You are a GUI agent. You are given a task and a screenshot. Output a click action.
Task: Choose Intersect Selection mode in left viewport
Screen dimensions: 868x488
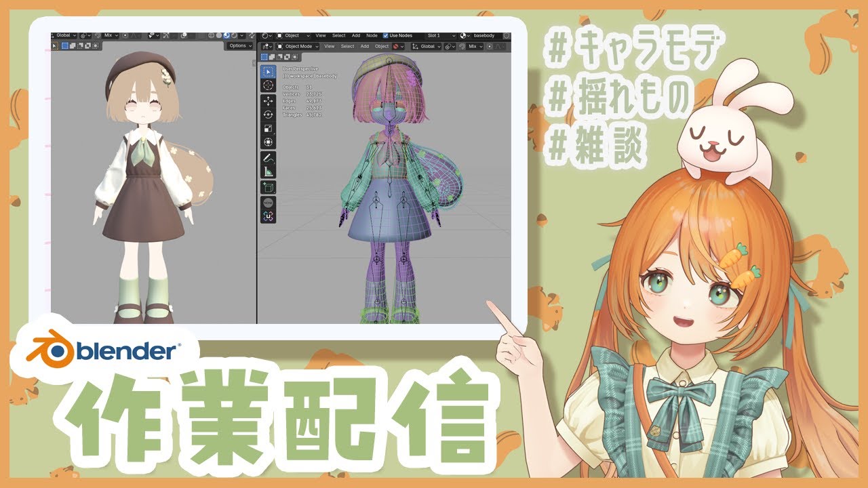(x=96, y=46)
